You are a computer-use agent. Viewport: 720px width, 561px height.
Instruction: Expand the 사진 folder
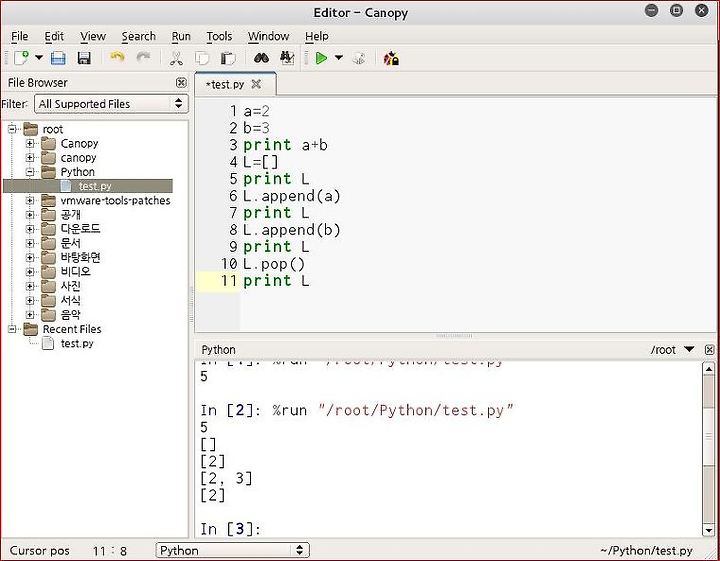(x=30, y=286)
